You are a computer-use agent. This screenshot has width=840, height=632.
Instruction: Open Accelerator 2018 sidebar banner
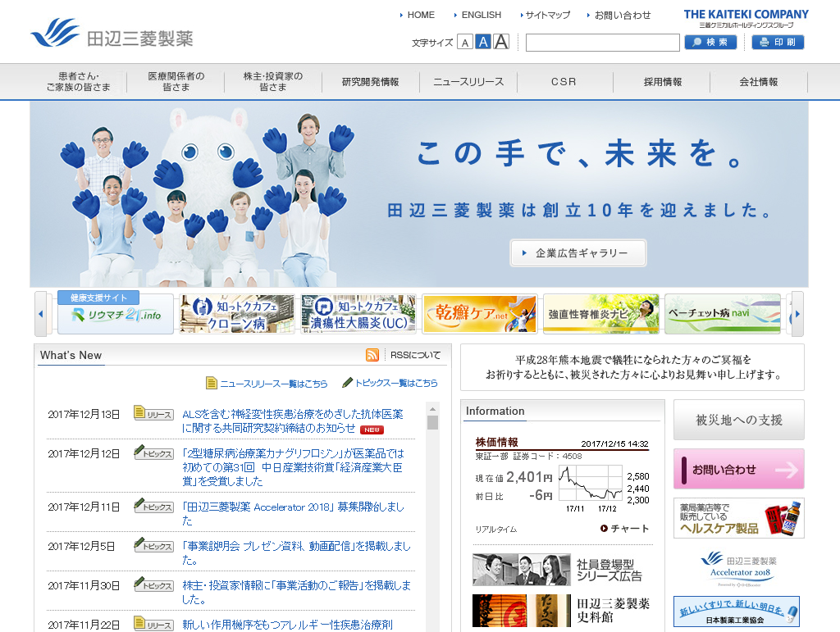[x=739, y=569]
